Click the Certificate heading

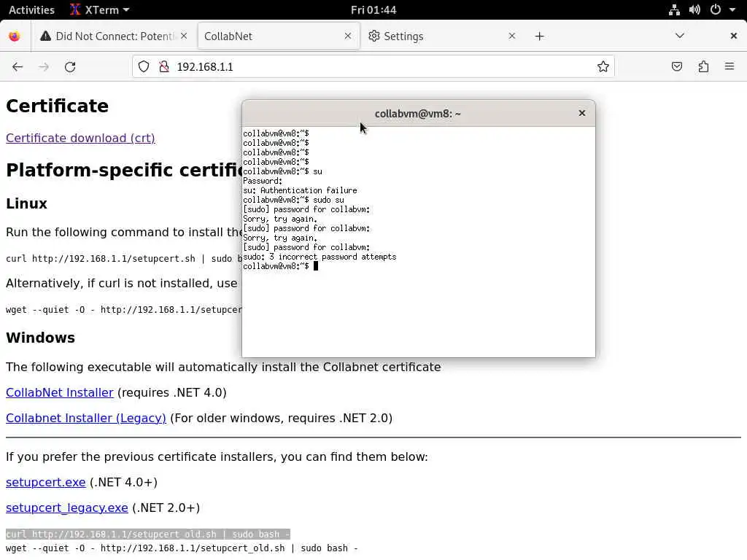pyautogui.click(x=57, y=106)
